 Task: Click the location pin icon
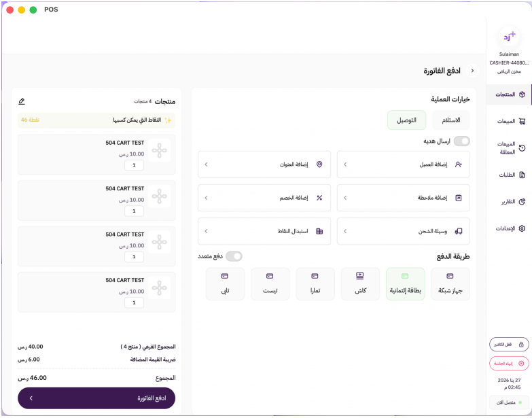click(x=319, y=164)
